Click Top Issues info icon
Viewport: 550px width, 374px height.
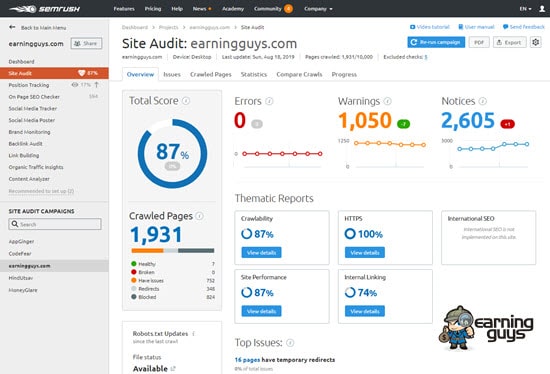290,343
